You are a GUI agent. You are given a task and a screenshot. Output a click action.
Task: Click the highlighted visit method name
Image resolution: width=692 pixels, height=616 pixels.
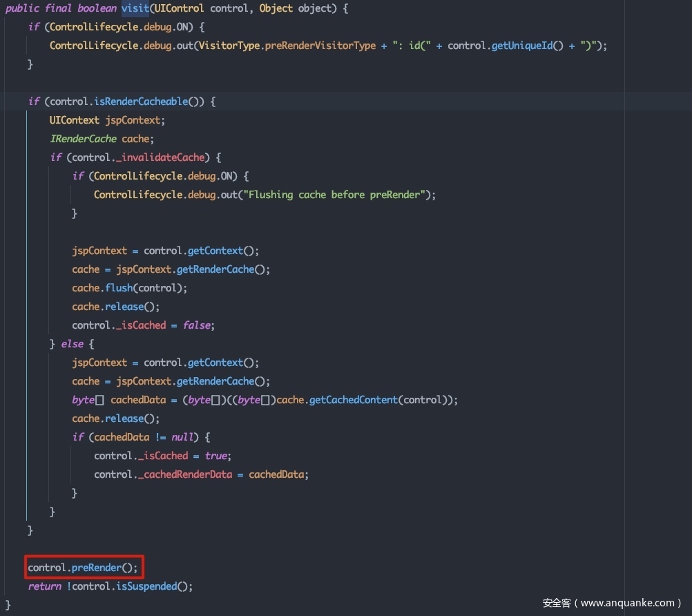[x=135, y=8]
